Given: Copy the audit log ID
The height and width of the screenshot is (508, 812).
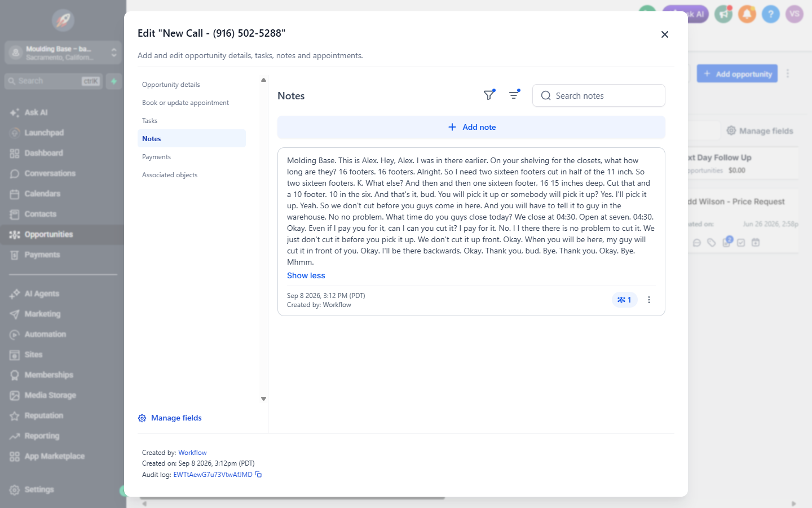Looking at the screenshot, I should [258, 474].
